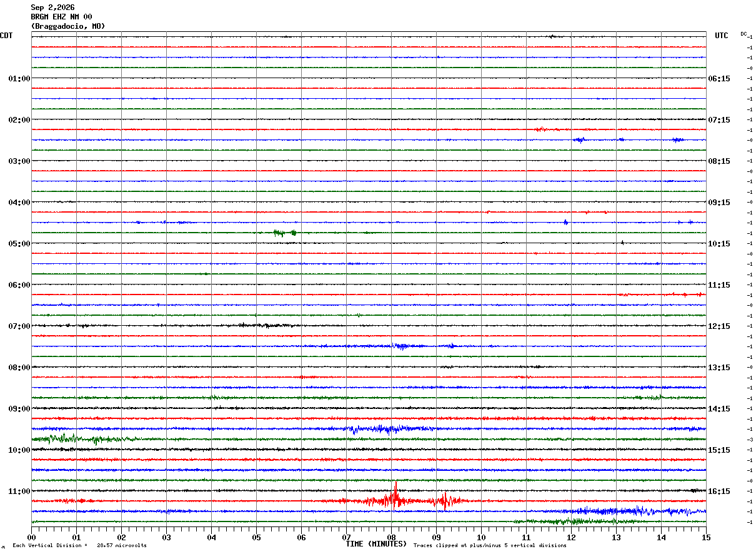Click the 'Traces clipped' footnote text
Image resolution: width=756 pixels, height=554 pixels.
click(x=490, y=545)
